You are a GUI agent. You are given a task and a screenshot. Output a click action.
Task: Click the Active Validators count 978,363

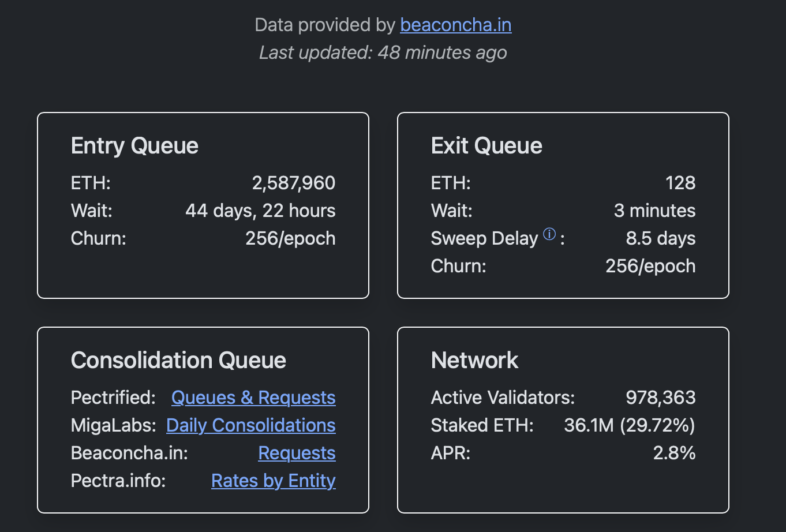tap(660, 398)
